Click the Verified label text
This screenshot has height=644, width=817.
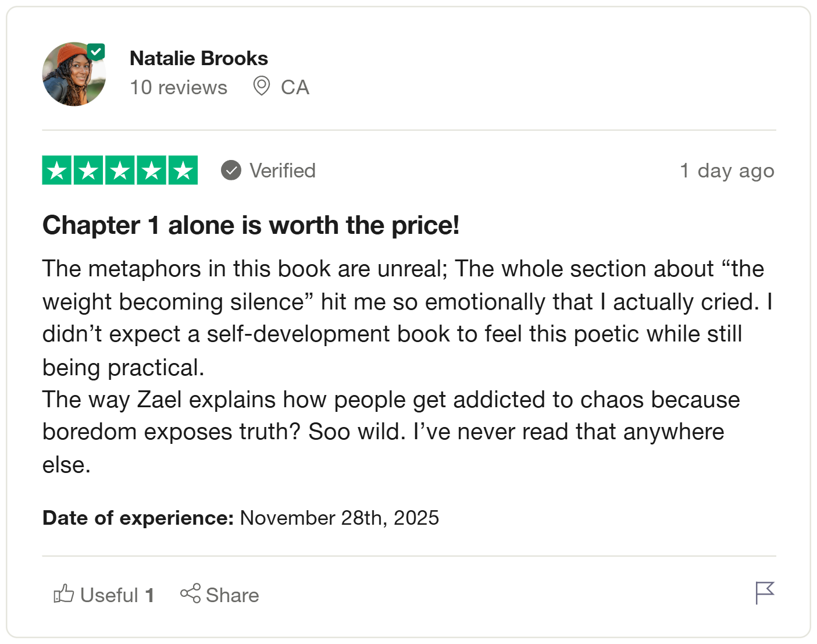[x=283, y=170]
